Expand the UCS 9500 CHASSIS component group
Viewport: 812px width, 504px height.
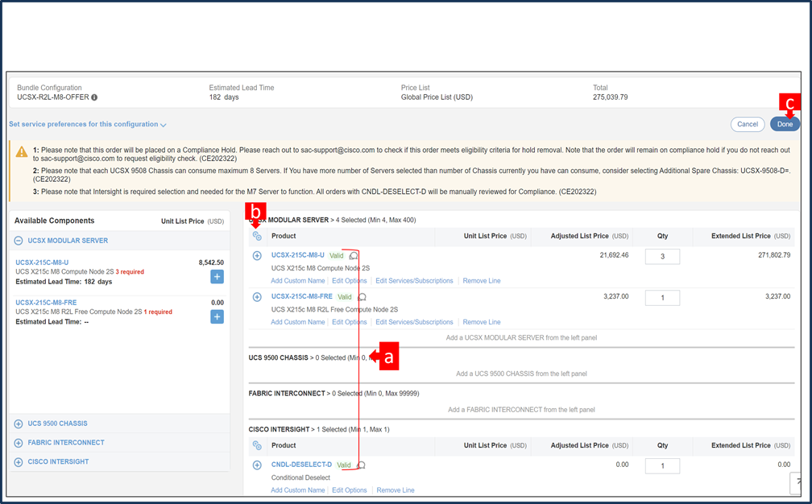(x=18, y=423)
